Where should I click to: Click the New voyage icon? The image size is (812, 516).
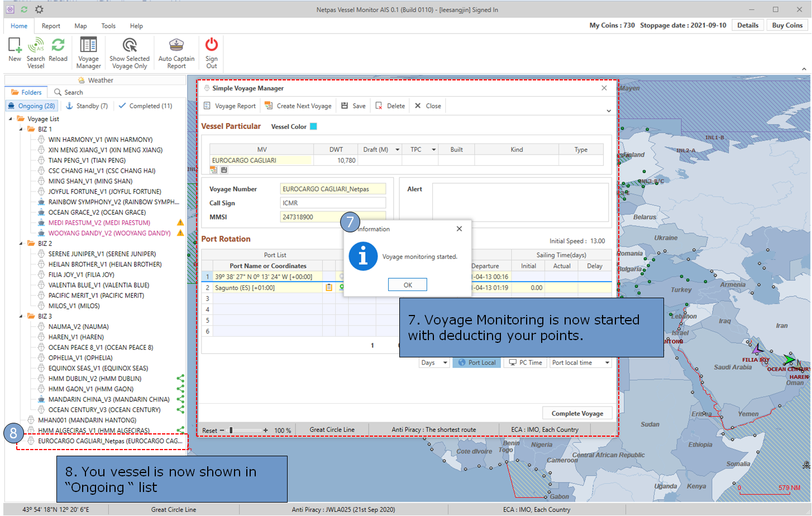[15, 46]
